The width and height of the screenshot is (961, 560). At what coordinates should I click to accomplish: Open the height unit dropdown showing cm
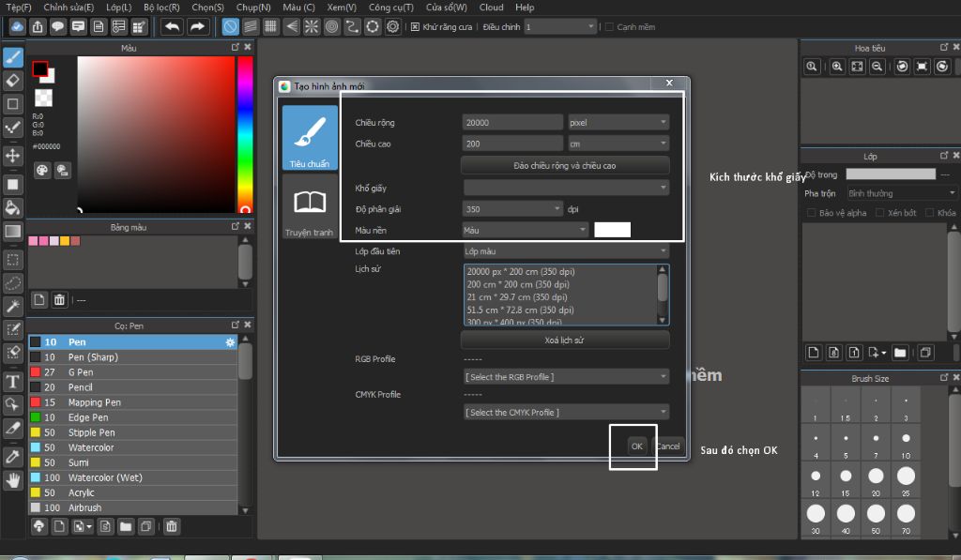tap(618, 144)
